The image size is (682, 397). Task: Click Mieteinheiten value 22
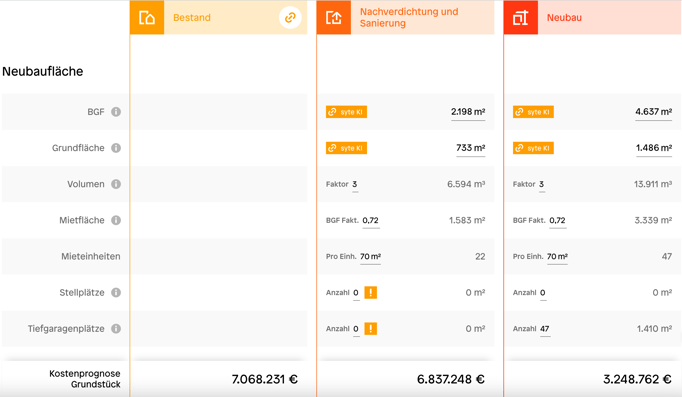480,257
